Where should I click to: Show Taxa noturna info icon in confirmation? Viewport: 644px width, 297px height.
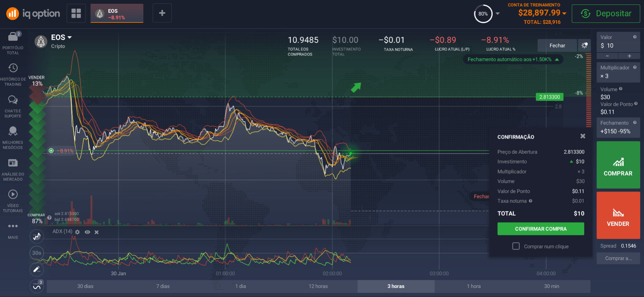tap(530, 201)
